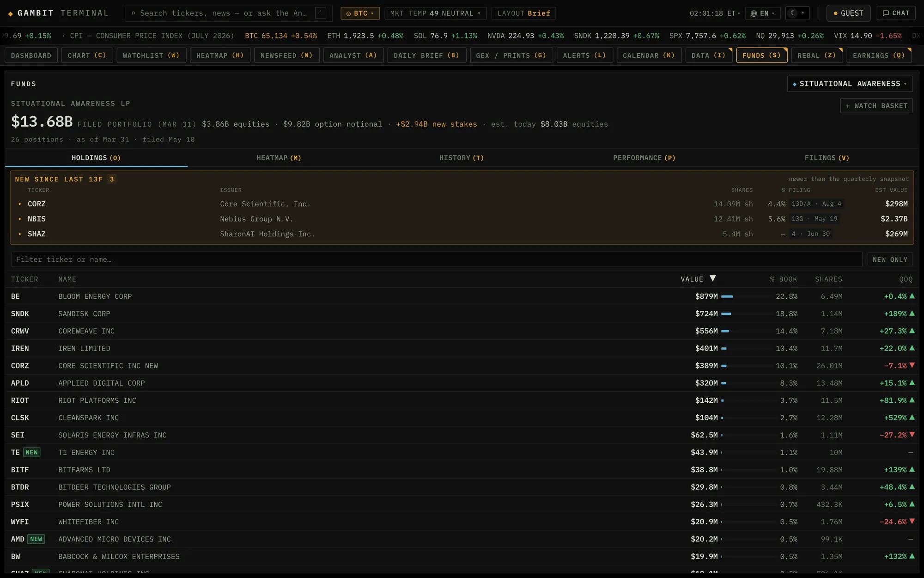Click the NVDA 224.93 ticker tape item

[x=525, y=36]
